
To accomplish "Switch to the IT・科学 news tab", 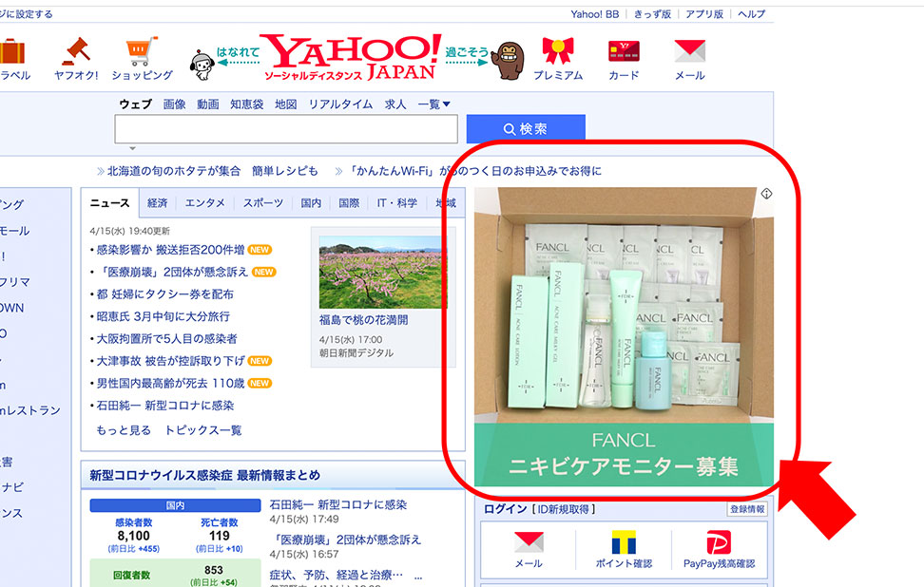I will pos(397,203).
